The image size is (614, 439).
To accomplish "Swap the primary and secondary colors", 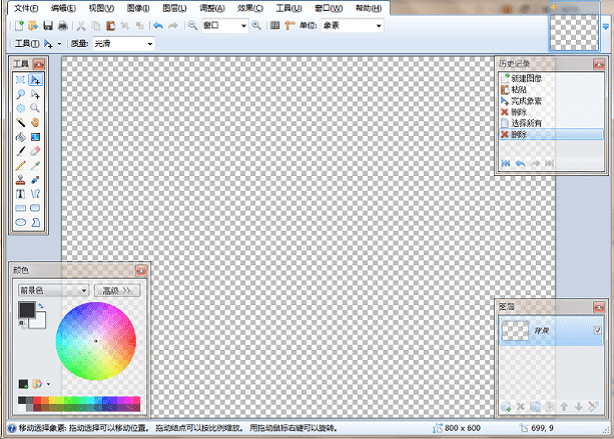I will click(x=40, y=306).
